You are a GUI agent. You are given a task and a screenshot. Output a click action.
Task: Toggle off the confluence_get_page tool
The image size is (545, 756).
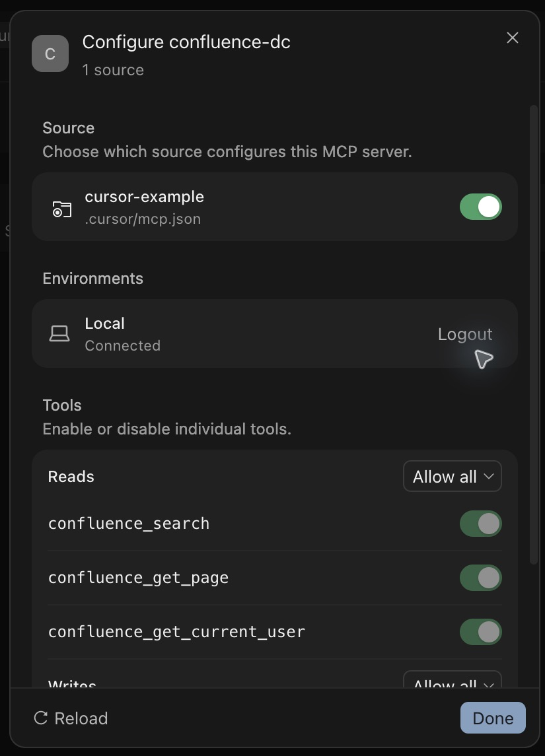[480, 578]
